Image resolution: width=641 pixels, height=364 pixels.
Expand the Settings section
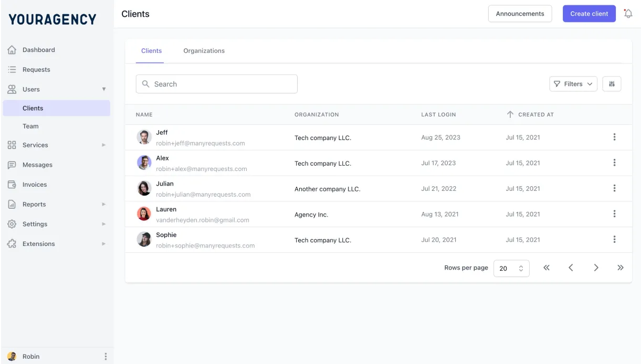pos(103,224)
